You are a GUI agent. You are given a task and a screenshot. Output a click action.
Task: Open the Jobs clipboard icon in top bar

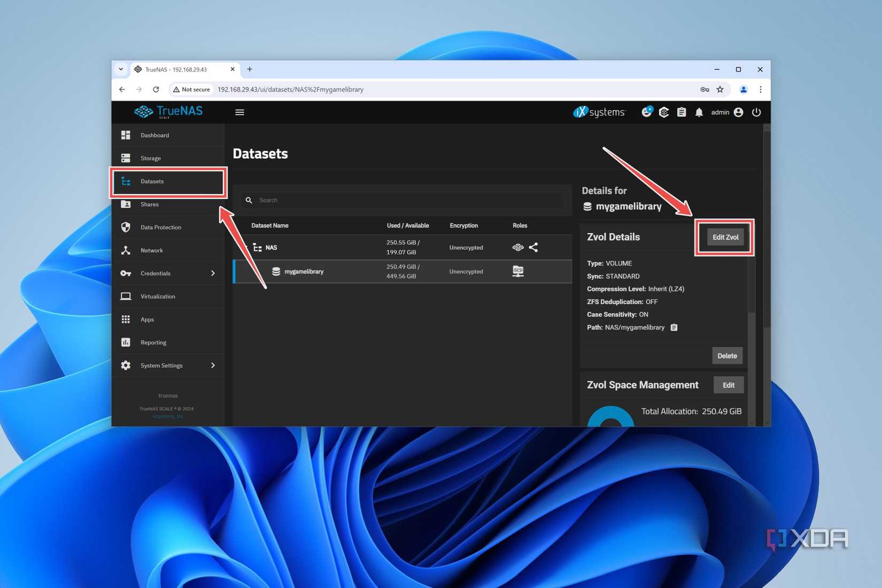pyautogui.click(x=682, y=112)
